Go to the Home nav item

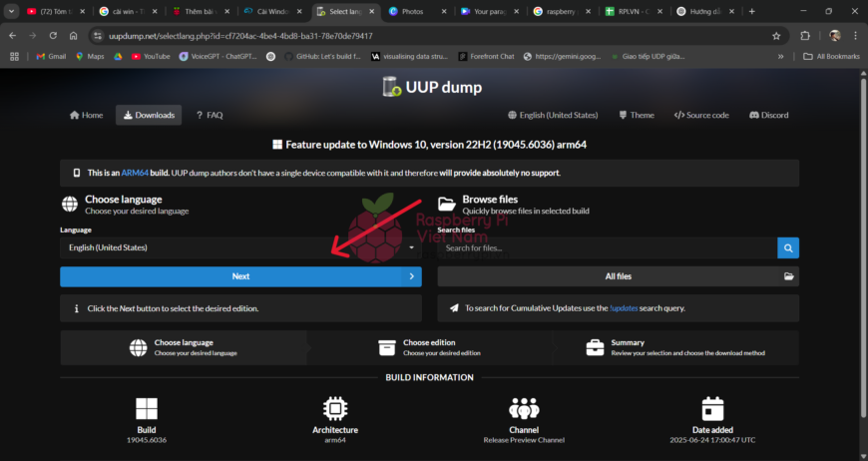pyautogui.click(x=87, y=115)
